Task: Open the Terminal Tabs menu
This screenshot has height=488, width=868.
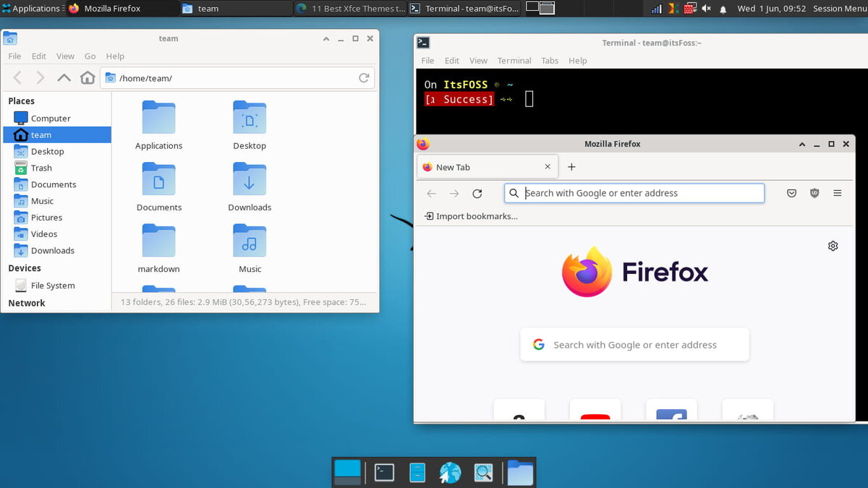Action: point(550,61)
